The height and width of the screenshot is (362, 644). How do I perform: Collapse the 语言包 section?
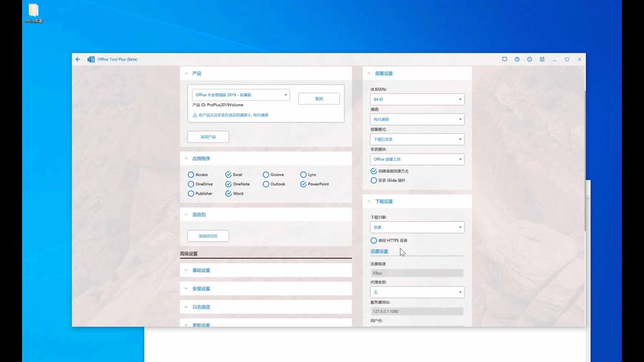186,215
